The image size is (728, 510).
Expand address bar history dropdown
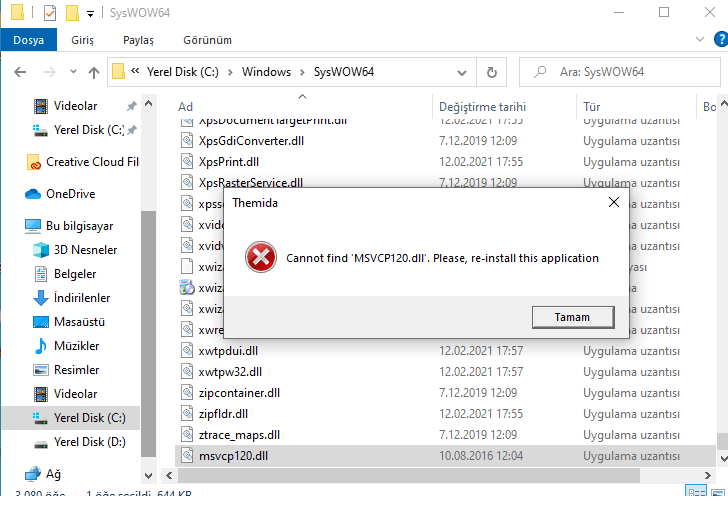point(462,72)
